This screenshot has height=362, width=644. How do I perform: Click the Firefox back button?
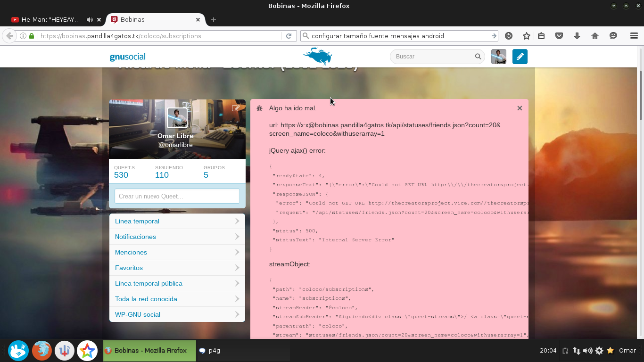coord(9,36)
